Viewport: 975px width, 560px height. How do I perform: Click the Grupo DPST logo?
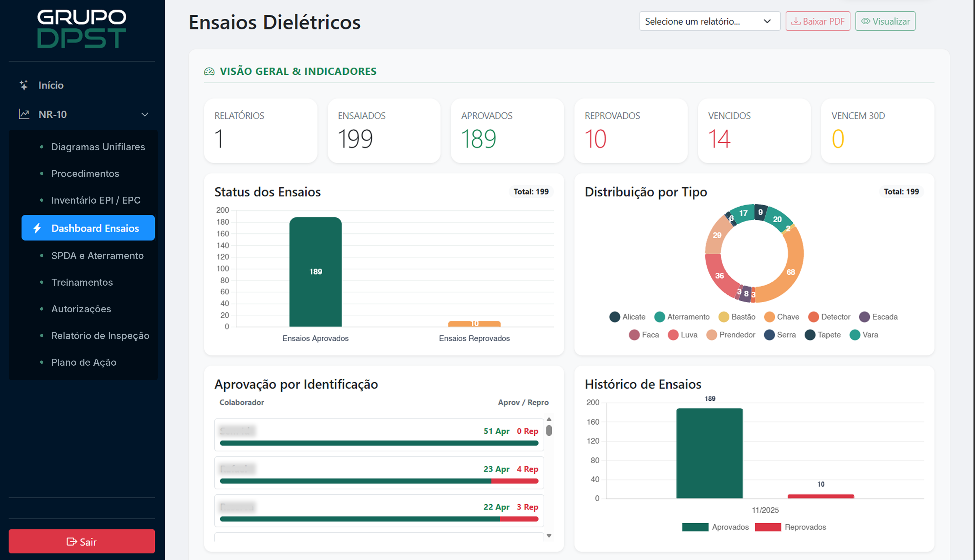(x=82, y=29)
